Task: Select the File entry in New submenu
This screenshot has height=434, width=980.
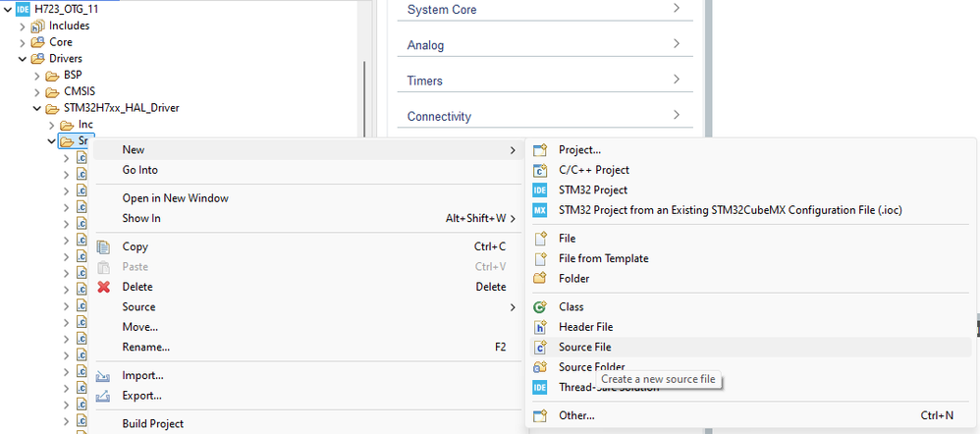Action: (x=750, y=239)
